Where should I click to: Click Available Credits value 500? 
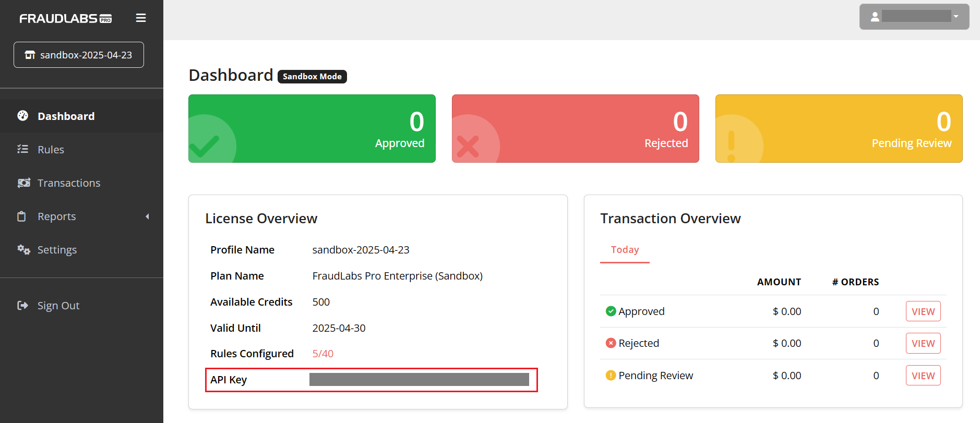tap(321, 302)
